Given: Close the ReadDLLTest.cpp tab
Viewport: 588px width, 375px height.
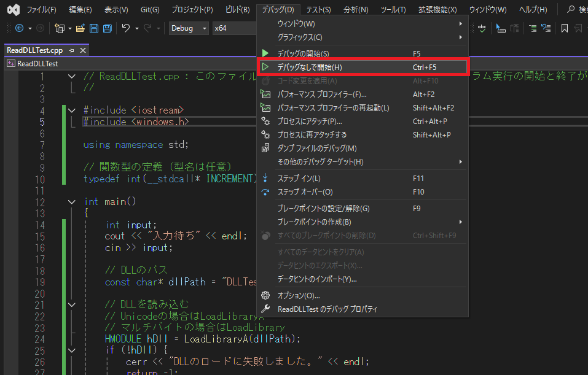Looking at the screenshot, I should click(x=83, y=50).
